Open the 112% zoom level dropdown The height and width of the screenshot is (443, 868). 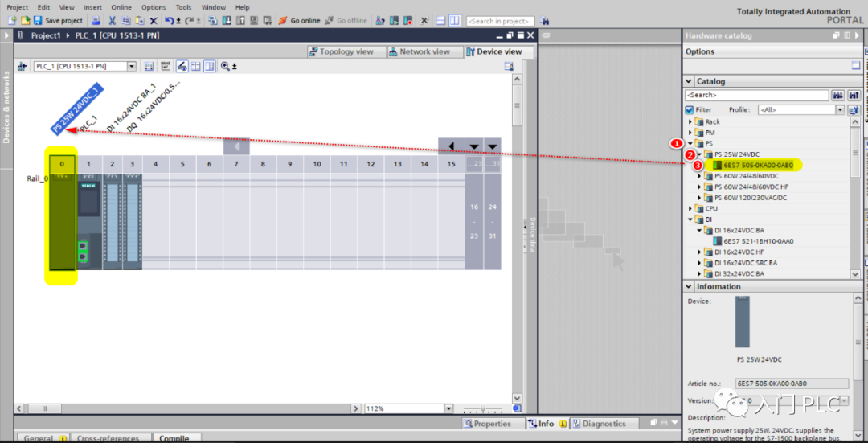click(x=449, y=408)
